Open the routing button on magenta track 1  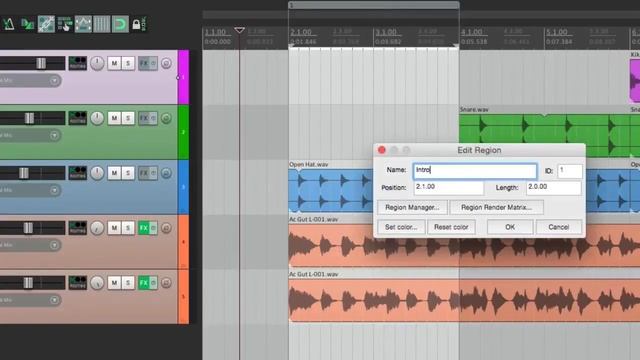click(x=78, y=63)
